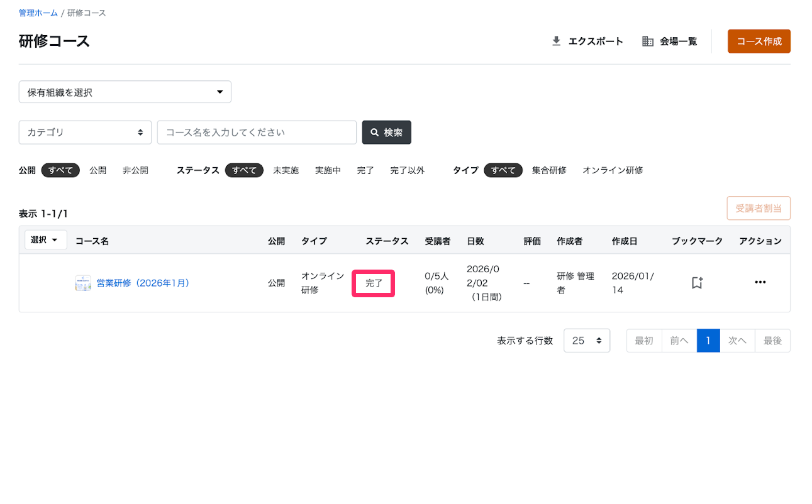This screenshot has width=812, height=504.
Task: Click the オンライン研修 type cell in row
Action: [x=323, y=283]
